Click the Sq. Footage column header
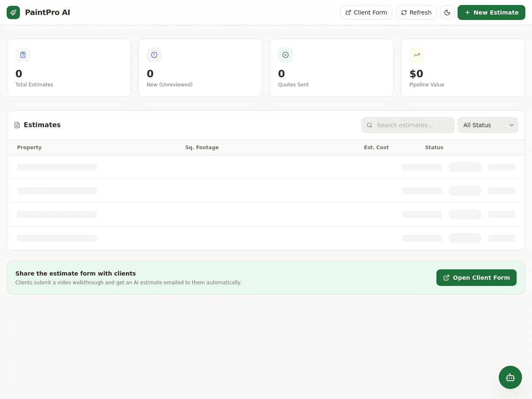Viewport: 532px width, 399px height. [x=202, y=148]
